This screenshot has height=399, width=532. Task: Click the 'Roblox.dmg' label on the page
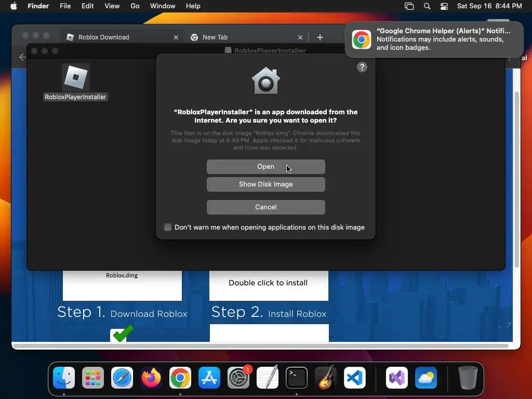(122, 275)
